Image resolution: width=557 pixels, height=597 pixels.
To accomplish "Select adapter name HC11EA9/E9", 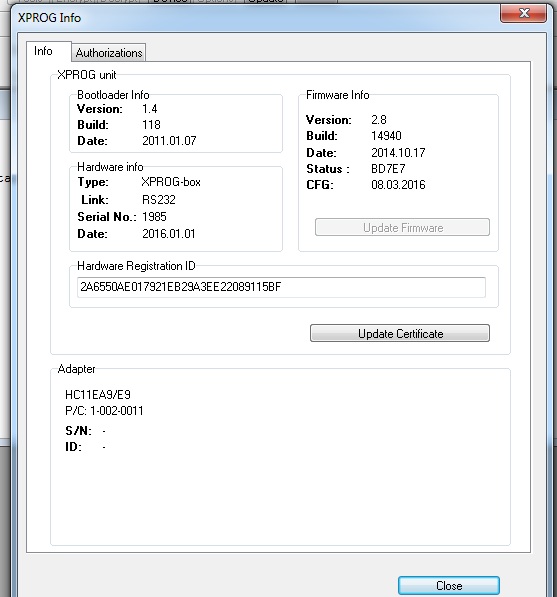I will [98, 394].
